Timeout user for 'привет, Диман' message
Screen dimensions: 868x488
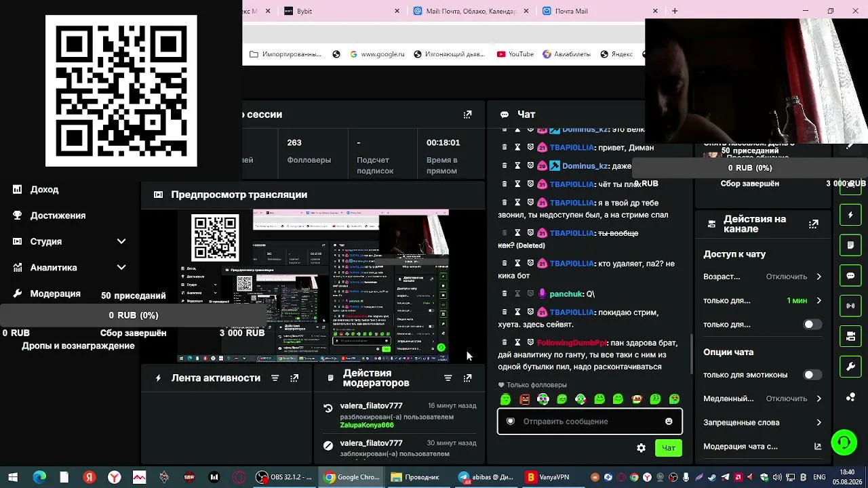coord(517,147)
